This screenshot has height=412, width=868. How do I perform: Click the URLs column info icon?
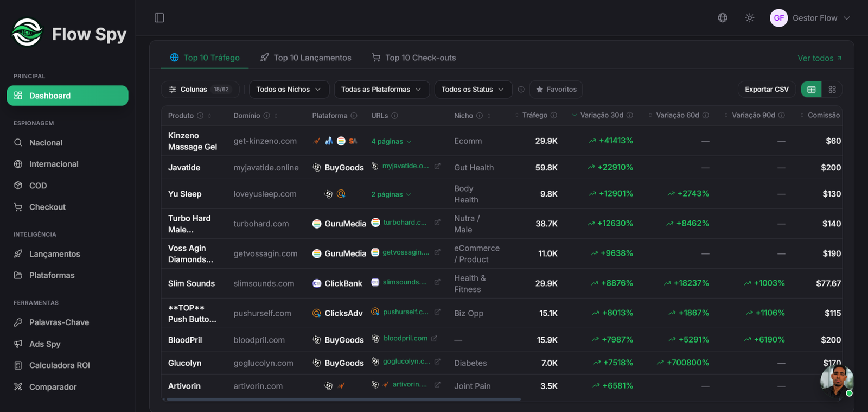394,116
